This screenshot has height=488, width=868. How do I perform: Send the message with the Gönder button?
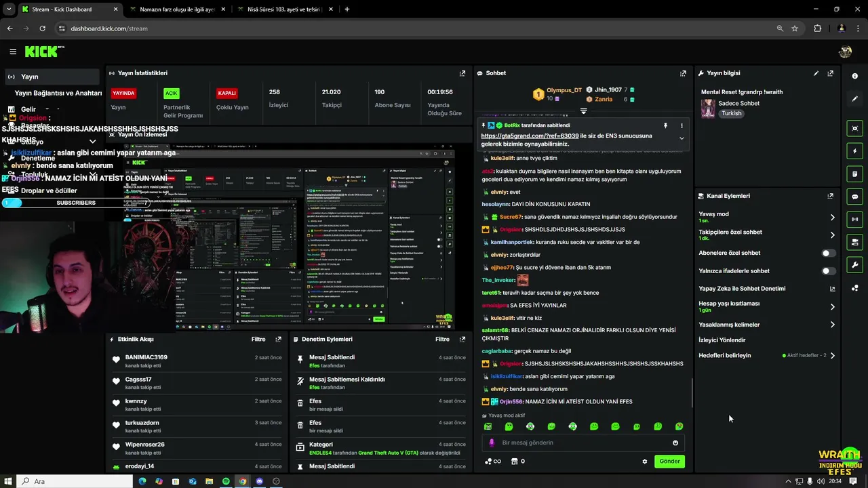tap(669, 462)
